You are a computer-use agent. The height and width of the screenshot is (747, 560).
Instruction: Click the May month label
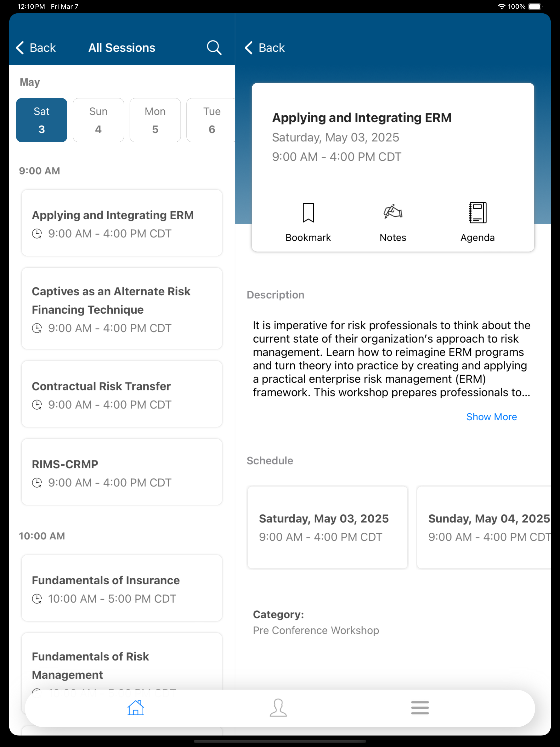(x=30, y=82)
